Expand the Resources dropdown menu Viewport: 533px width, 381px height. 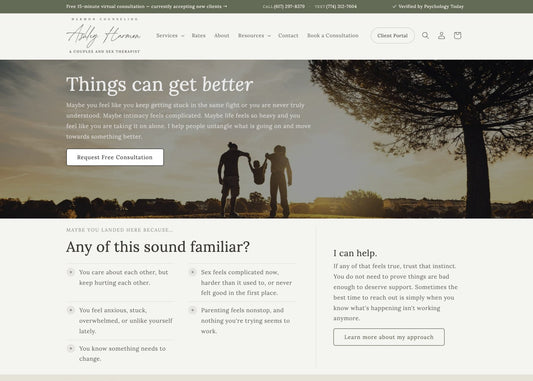pyautogui.click(x=254, y=35)
